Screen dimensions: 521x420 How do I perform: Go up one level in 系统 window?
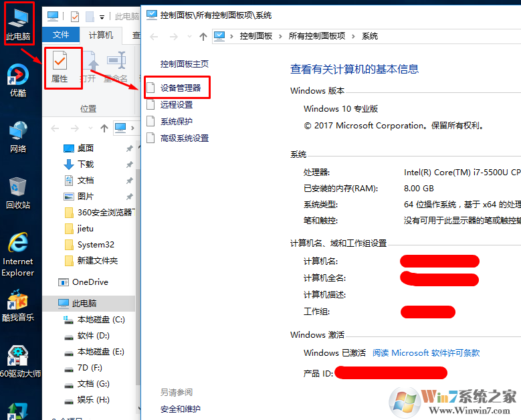(x=203, y=36)
